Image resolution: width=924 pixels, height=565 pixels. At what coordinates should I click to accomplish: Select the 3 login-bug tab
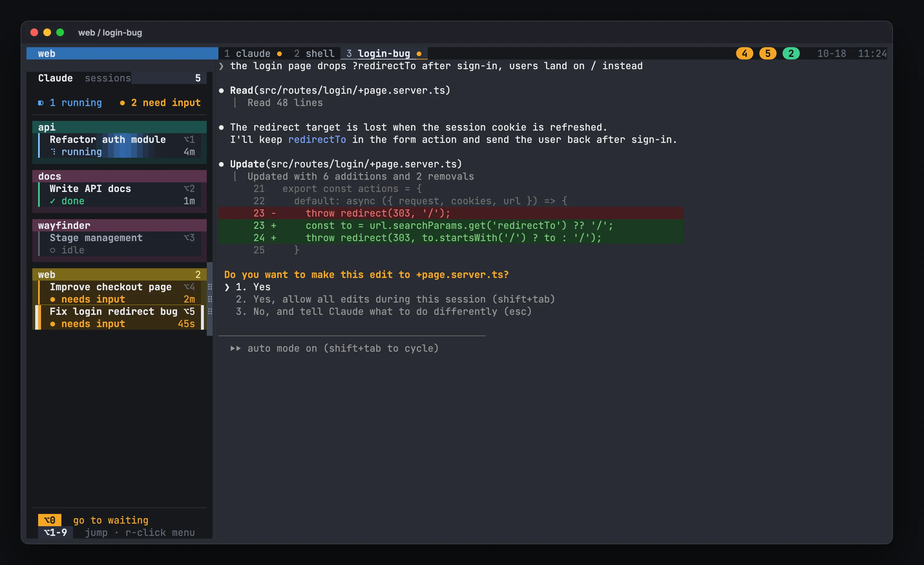pos(384,54)
